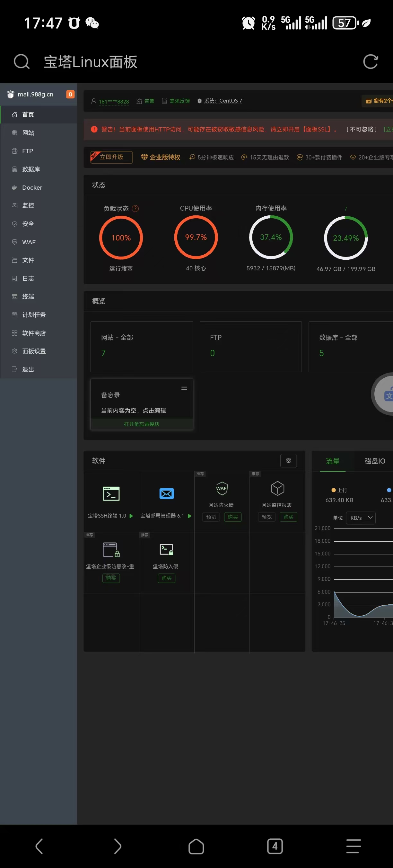The image size is (393, 868).
Task: Click 退出 to log out
Action: coord(39,369)
